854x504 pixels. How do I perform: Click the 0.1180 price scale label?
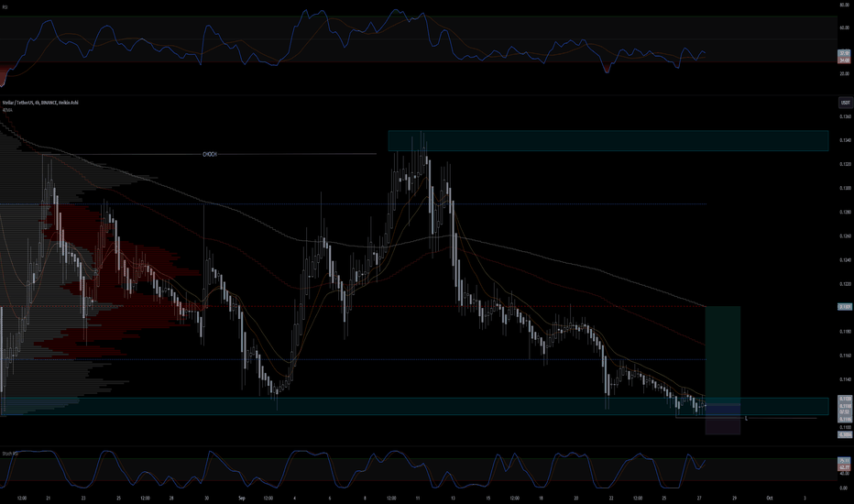click(x=846, y=332)
